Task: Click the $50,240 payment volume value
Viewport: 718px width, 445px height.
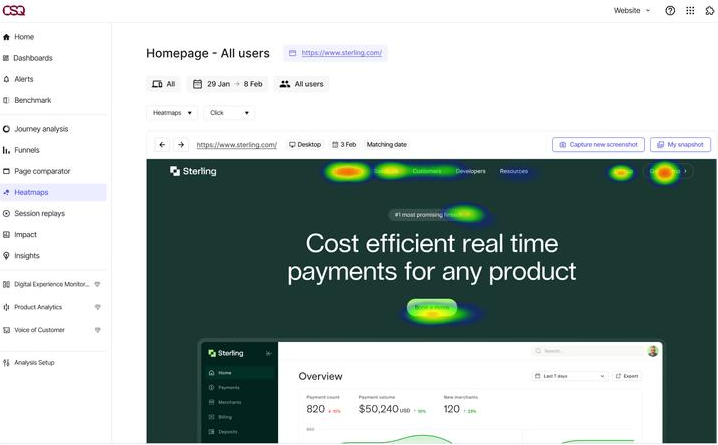Action: (379, 409)
